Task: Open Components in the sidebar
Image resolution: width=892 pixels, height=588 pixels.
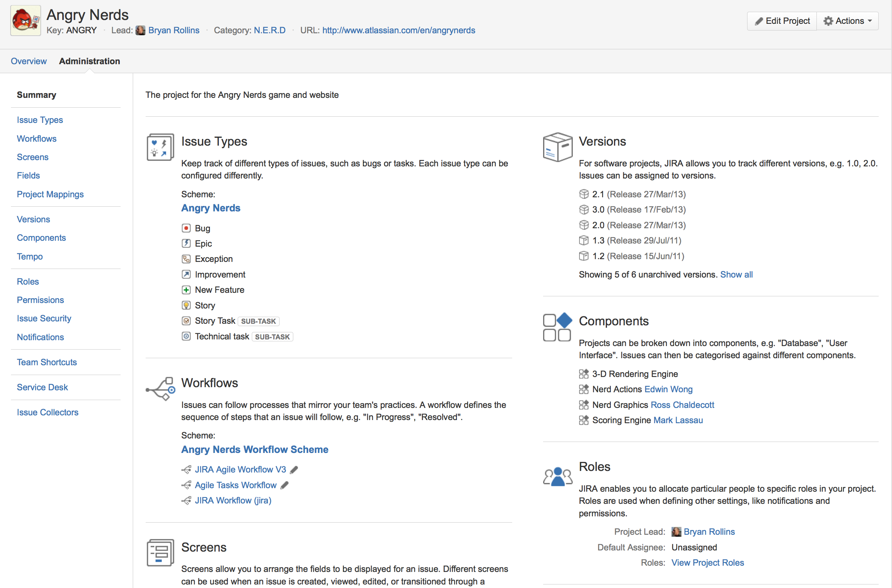Action: (x=41, y=238)
